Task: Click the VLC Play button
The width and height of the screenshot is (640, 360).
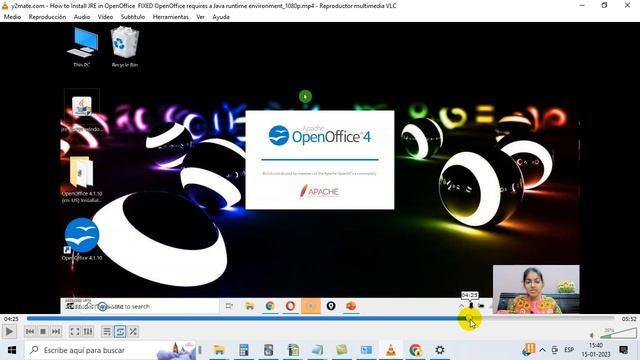Action: click(9, 332)
